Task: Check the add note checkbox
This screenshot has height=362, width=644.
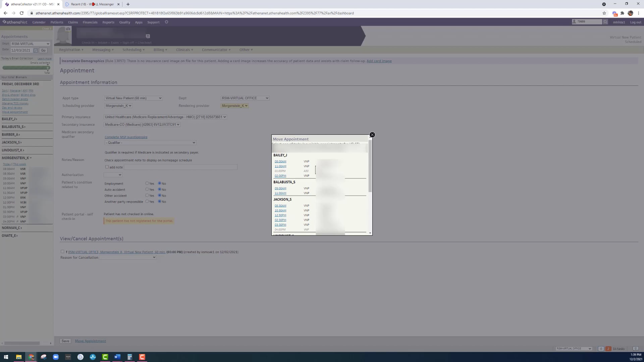Action: tap(107, 167)
